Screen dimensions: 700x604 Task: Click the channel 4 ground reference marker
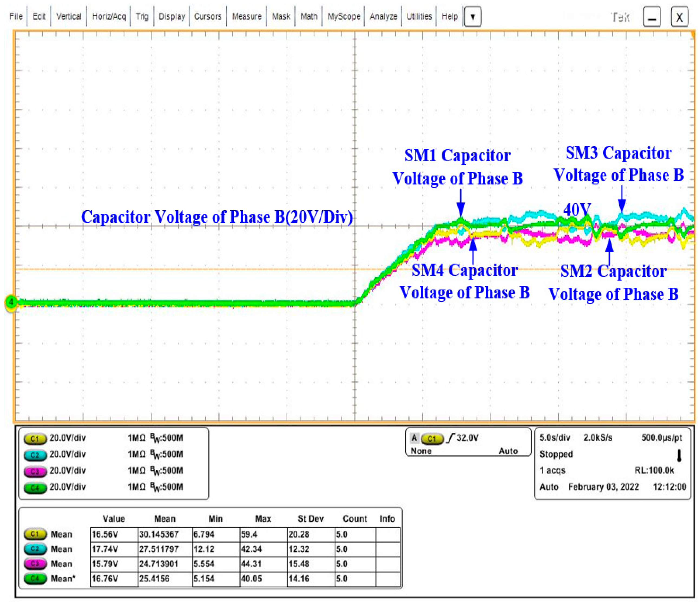point(11,302)
